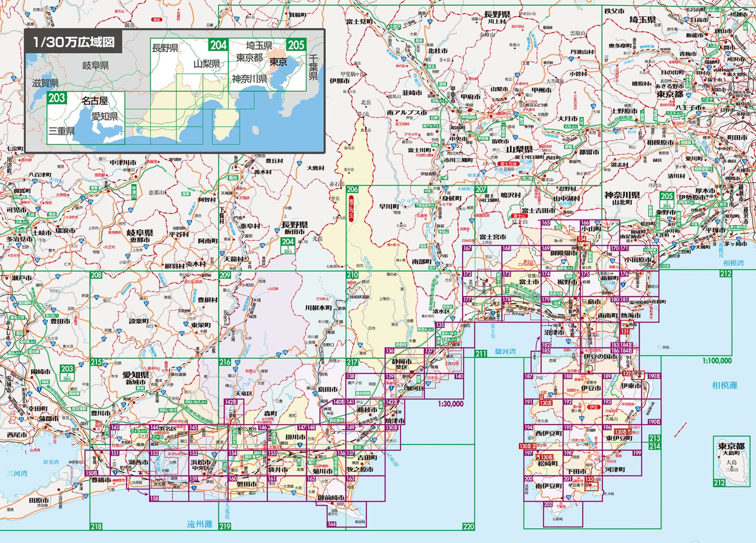Select the 遠州灘 sea label

(x=199, y=523)
